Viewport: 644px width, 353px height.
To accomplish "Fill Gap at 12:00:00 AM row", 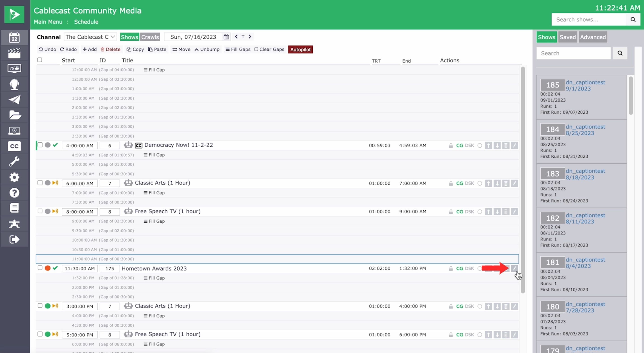I will point(154,70).
